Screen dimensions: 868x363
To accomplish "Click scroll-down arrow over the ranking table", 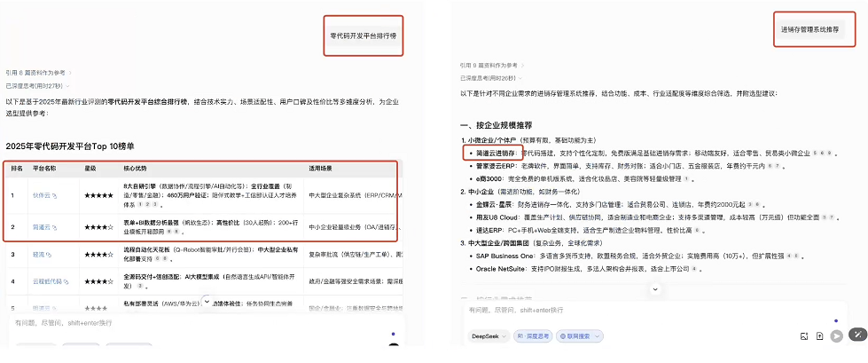I will (x=207, y=302).
